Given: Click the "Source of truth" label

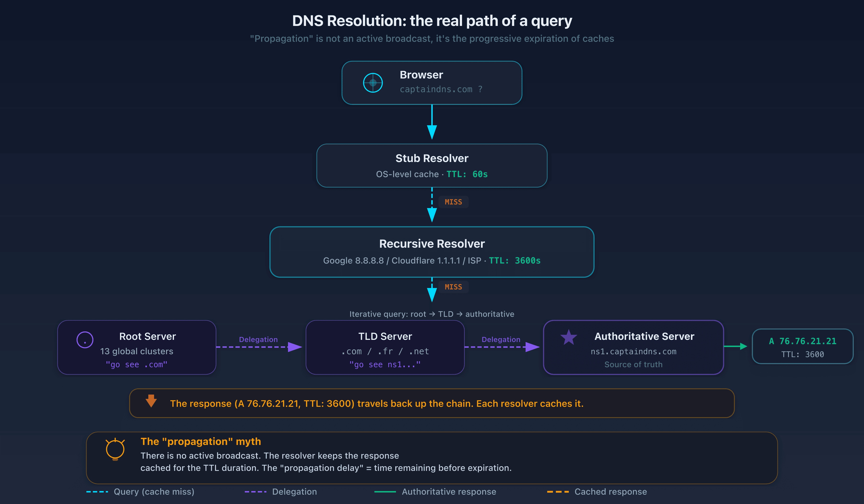Looking at the screenshot, I should pyautogui.click(x=633, y=365).
